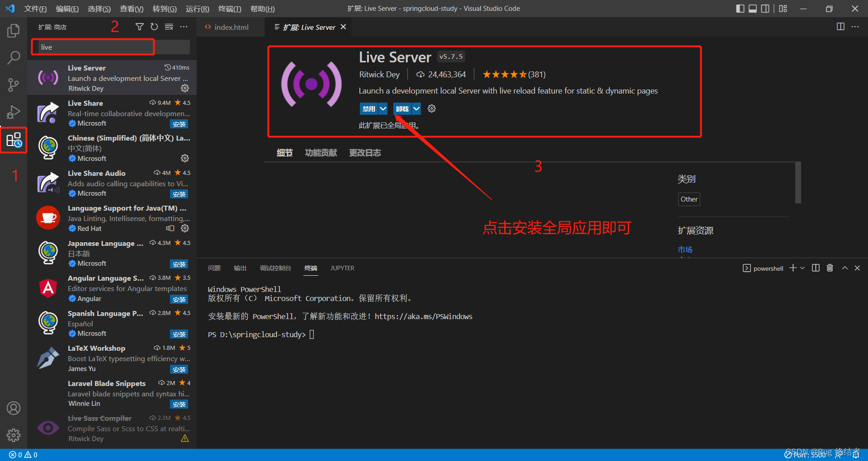Viewport: 868px width, 461px height.
Task: Select Live Sass Compiler in extension list
Action: click(112, 428)
